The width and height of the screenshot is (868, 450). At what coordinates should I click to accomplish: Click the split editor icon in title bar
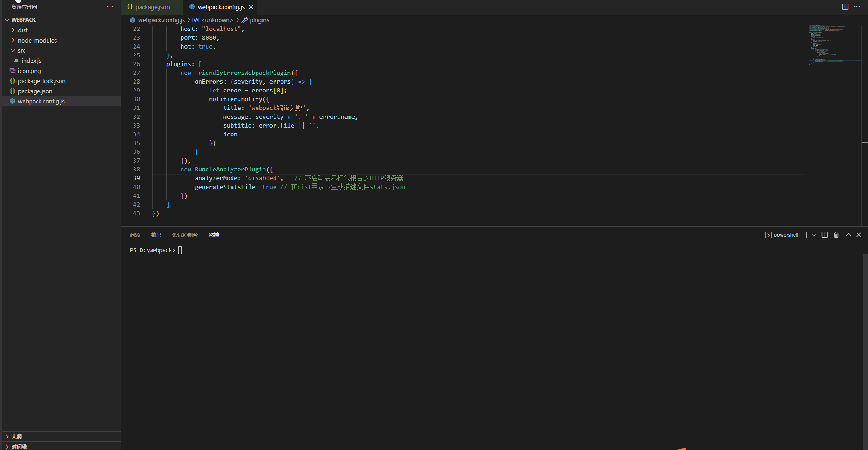845,6
